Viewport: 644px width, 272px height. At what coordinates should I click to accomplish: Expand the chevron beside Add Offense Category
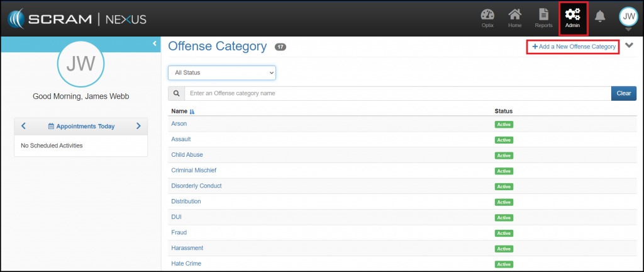[x=630, y=46]
